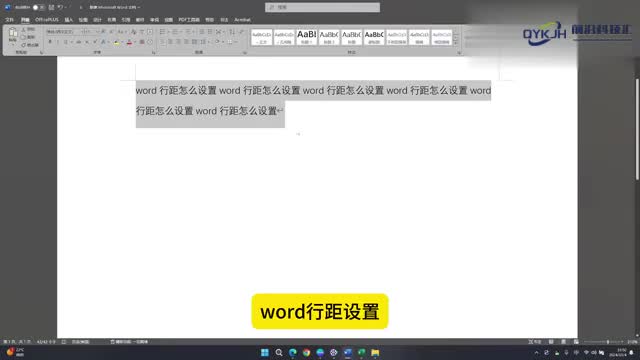
Task: Click the Sort icon in paragraph group
Action: 232,31
